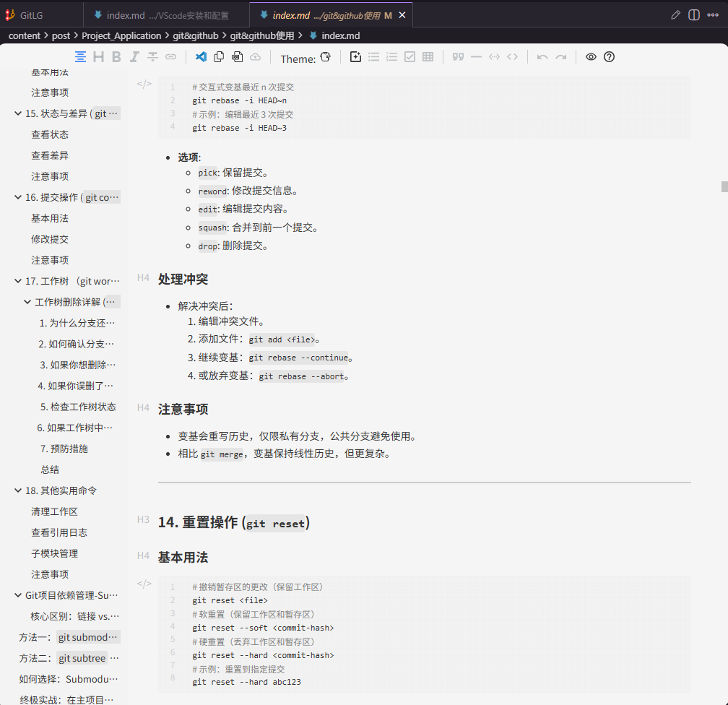Insert a table

(x=428, y=56)
